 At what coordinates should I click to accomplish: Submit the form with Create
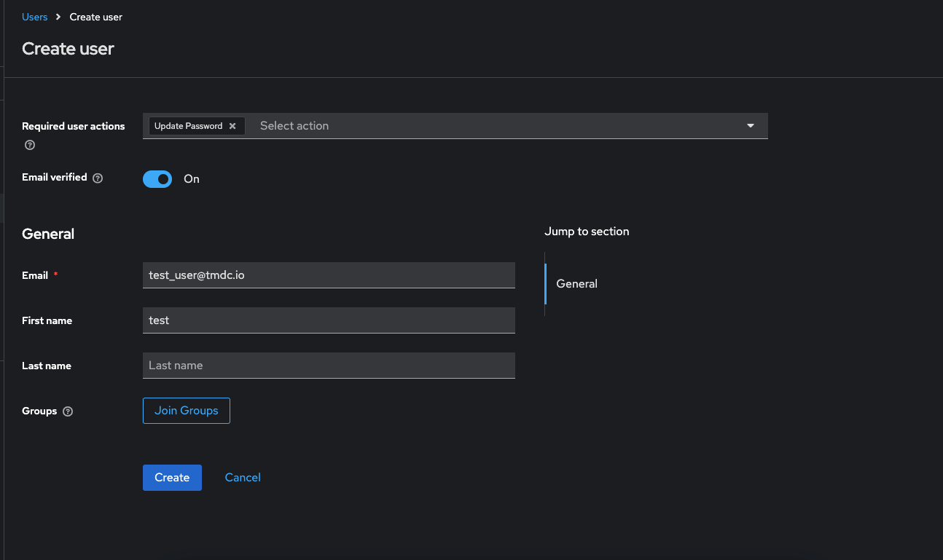172,478
